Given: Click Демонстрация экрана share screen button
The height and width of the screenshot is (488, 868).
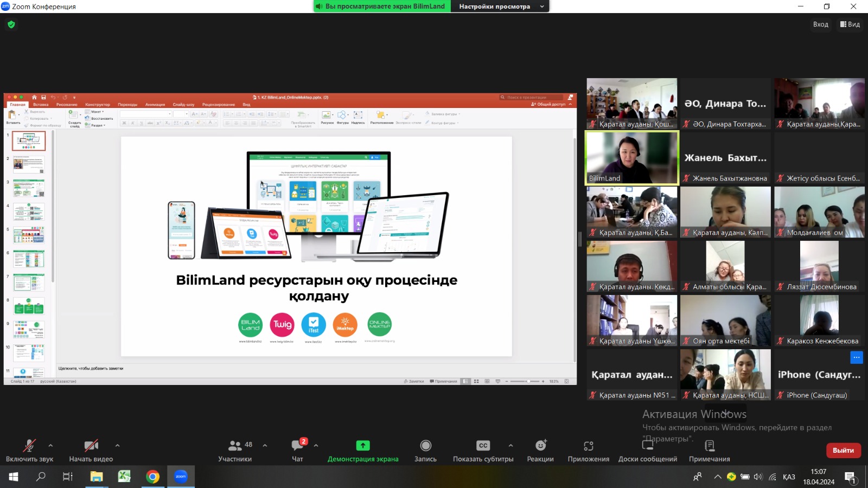Looking at the screenshot, I should pos(363,451).
